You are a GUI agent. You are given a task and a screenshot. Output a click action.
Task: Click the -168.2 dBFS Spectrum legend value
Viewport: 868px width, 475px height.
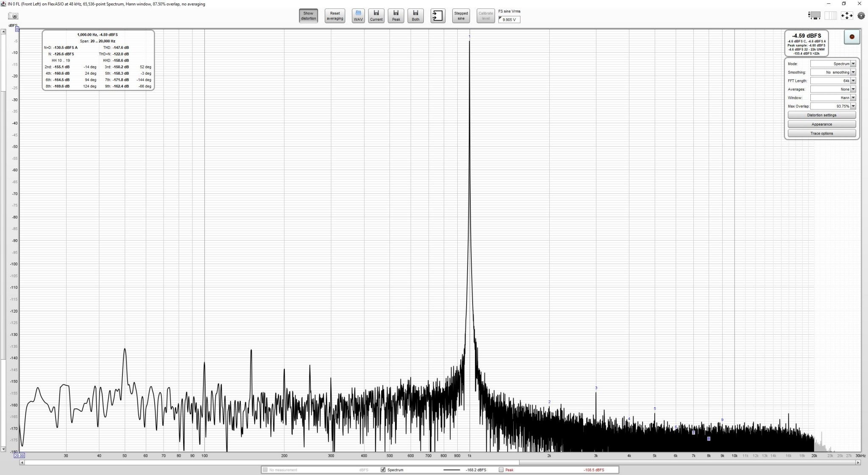coord(476,470)
